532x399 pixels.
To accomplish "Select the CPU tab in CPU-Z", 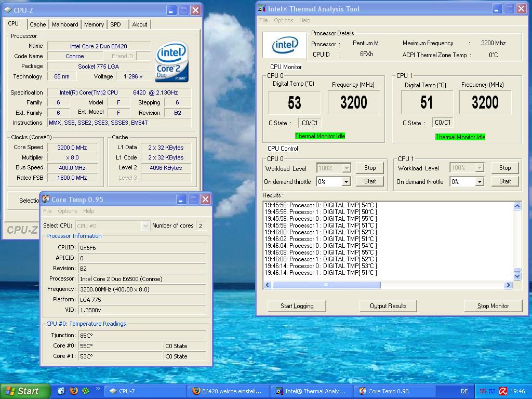I will (x=13, y=23).
